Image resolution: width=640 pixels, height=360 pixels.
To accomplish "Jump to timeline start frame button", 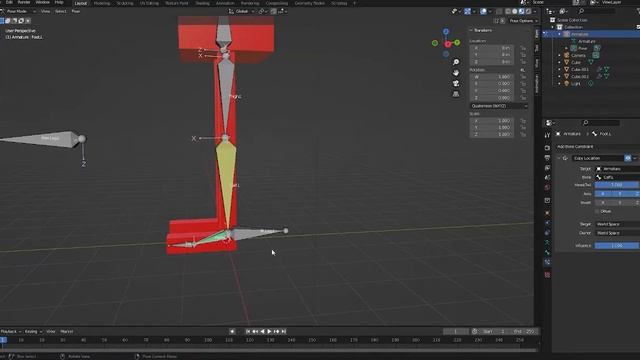I will pos(248,331).
